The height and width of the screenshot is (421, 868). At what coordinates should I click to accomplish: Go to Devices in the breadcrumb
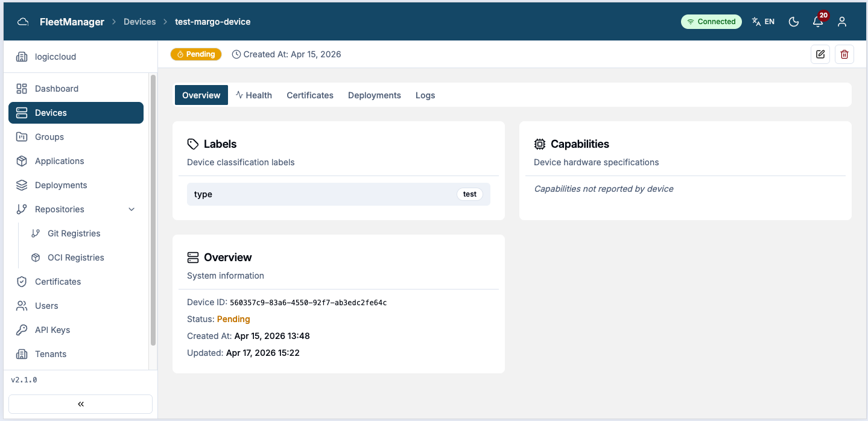[x=140, y=22]
